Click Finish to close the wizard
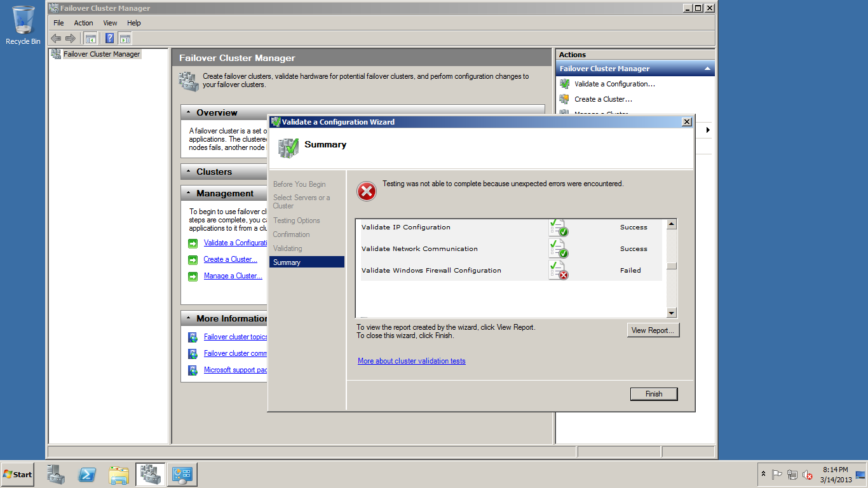The image size is (868, 488). pyautogui.click(x=653, y=394)
